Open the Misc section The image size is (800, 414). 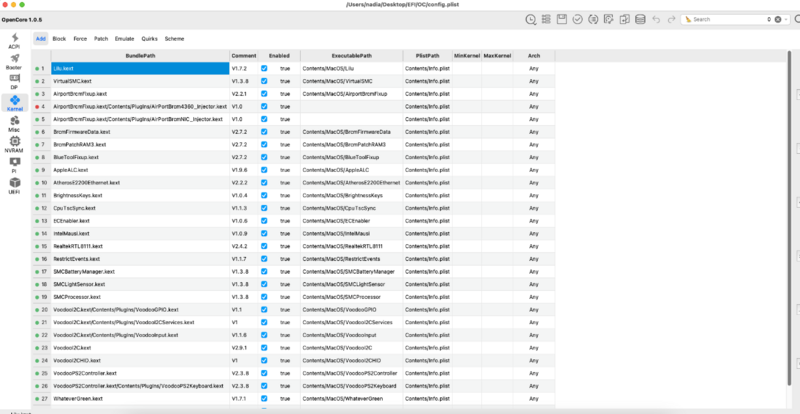(x=14, y=124)
